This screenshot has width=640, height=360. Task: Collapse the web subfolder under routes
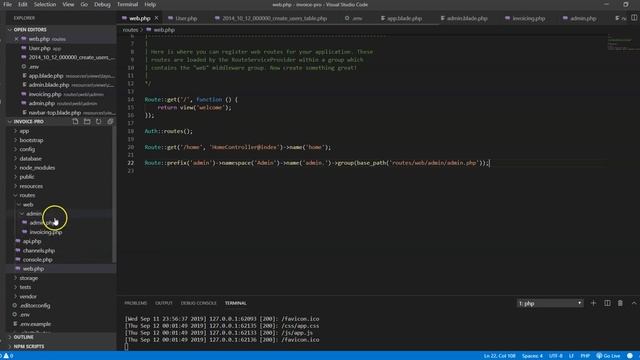pyautogui.click(x=28, y=204)
